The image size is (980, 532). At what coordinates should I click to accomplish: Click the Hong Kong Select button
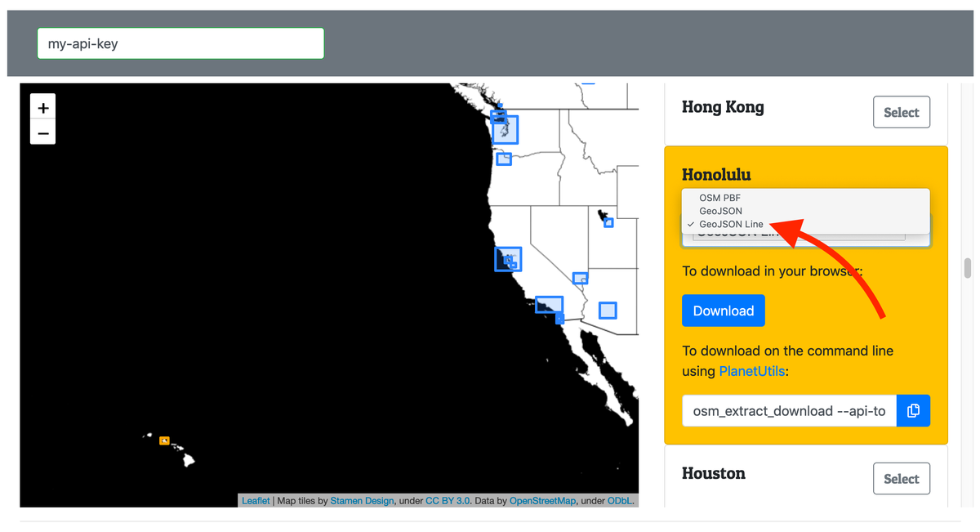pyautogui.click(x=902, y=112)
